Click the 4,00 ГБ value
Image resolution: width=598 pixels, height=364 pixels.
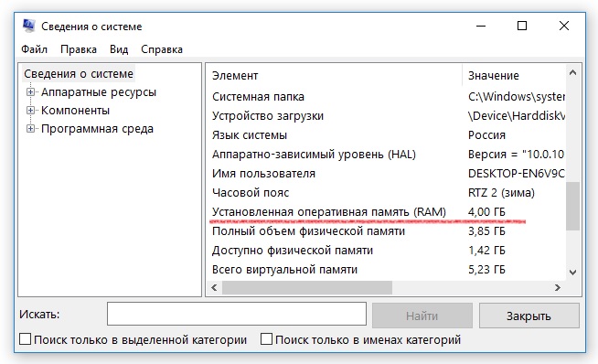[486, 212]
